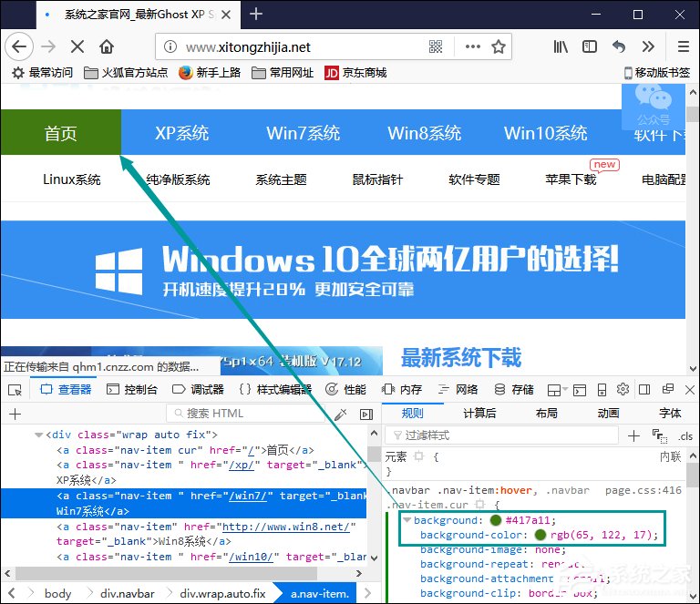Toggle the sidebar view icon in toolbar
Image resolution: width=700 pixels, height=604 pixels.
(590, 46)
